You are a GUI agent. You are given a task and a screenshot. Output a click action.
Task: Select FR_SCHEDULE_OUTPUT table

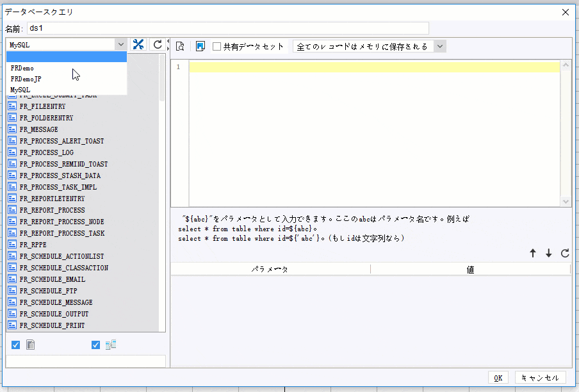[x=54, y=314]
